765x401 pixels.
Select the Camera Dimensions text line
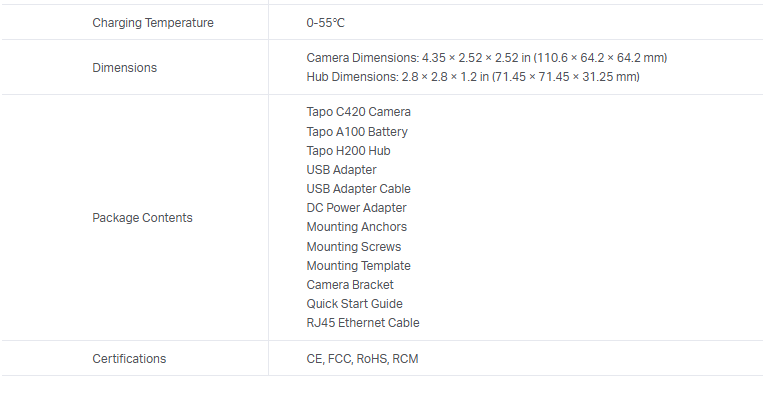(486, 58)
